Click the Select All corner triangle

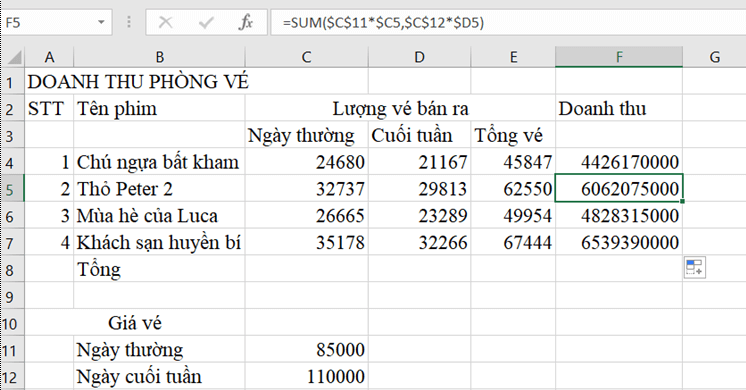(x=14, y=58)
